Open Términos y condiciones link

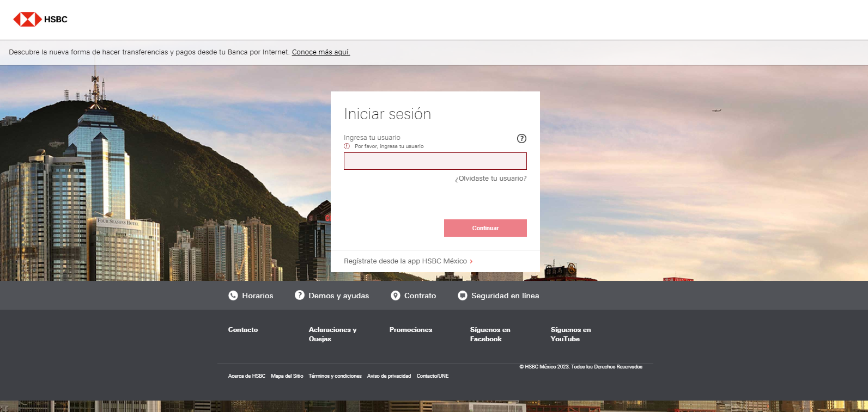[x=335, y=376]
